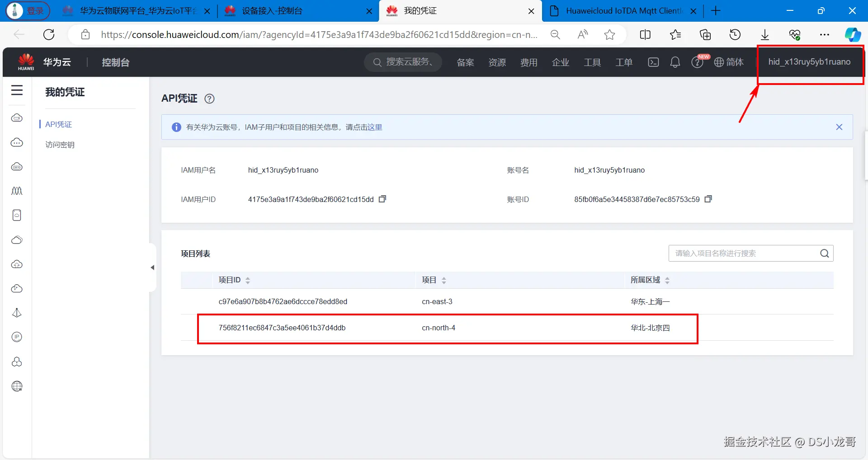Open a new browser tab
This screenshot has height=460, width=868.
pyautogui.click(x=716, y=11)
